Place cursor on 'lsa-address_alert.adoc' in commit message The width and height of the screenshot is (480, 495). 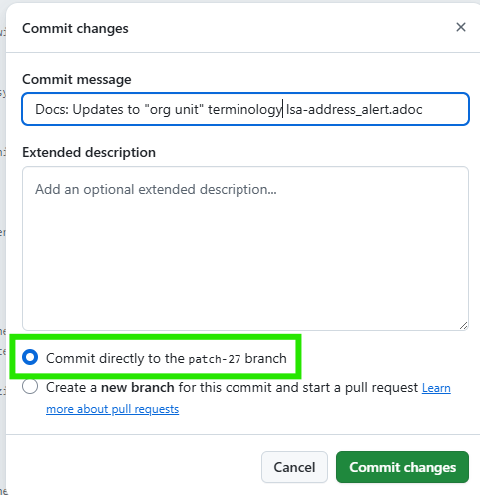coord(354,109)
